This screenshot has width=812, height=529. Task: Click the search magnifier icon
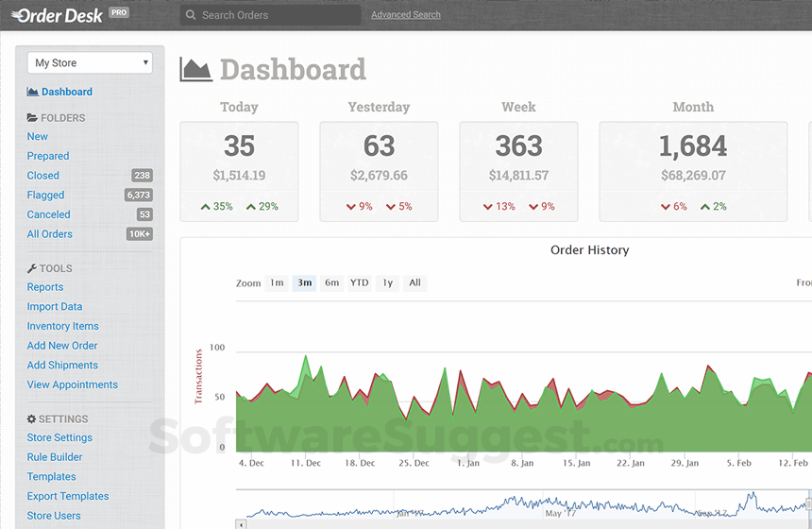tap(191, 15)
